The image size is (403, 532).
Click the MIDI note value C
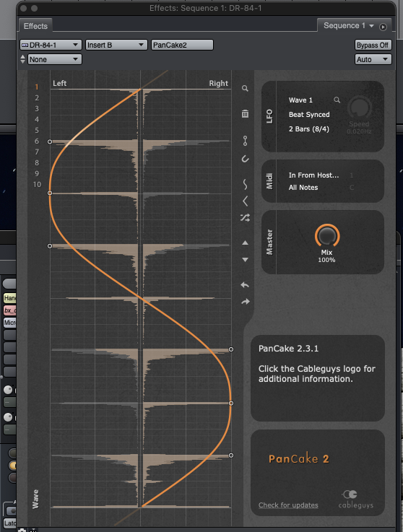click(352, 187)
